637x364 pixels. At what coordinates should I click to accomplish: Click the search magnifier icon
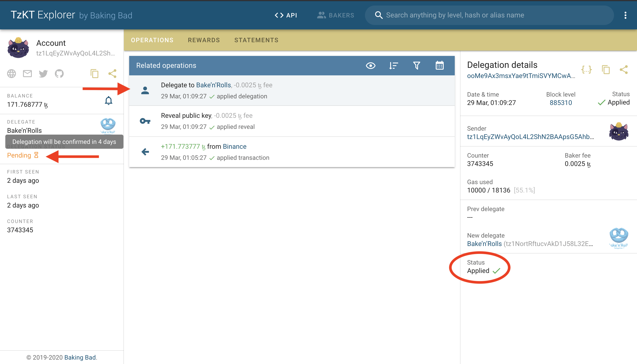[x=379, y=15]
